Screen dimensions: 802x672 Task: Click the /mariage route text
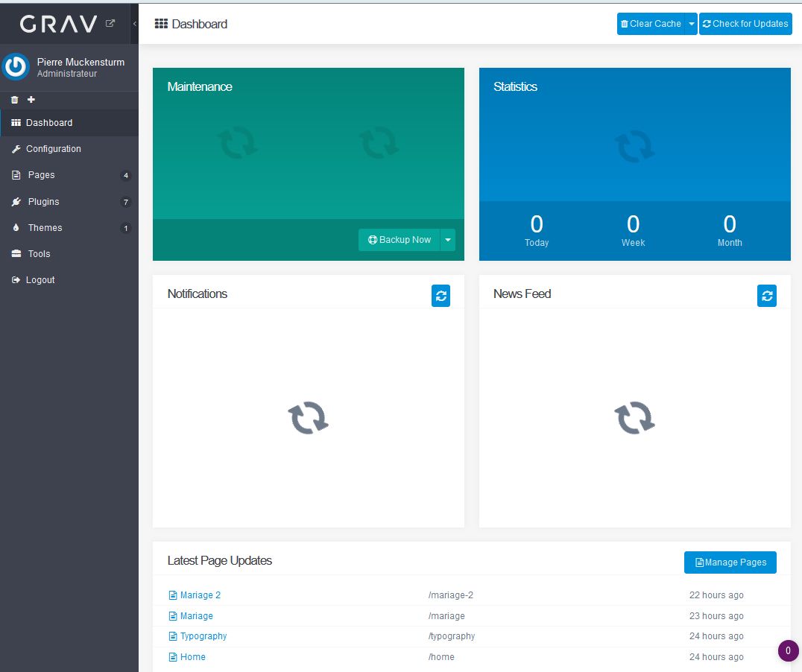point(446,615)
